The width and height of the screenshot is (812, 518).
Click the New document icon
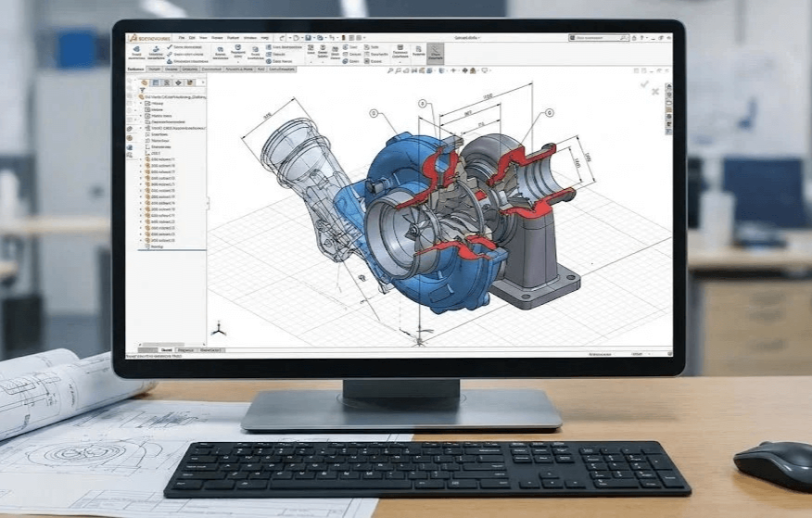(297, 38)
